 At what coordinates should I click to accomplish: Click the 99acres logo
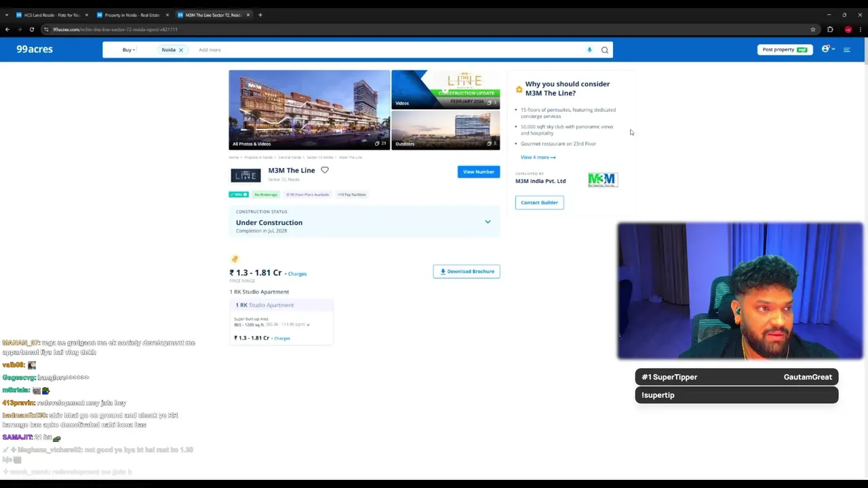tap(35, 49)
